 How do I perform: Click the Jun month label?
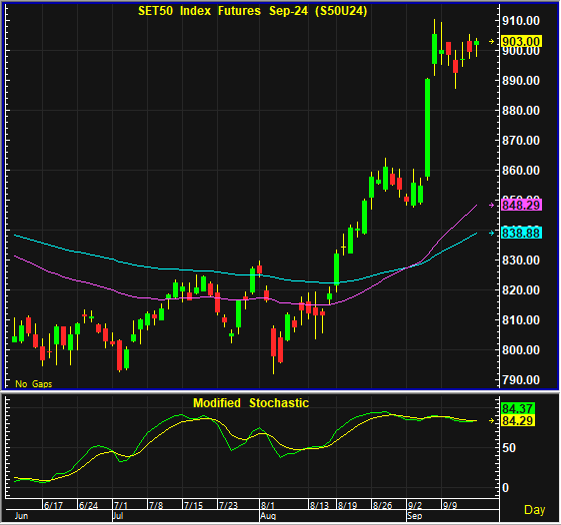(21, 516)
